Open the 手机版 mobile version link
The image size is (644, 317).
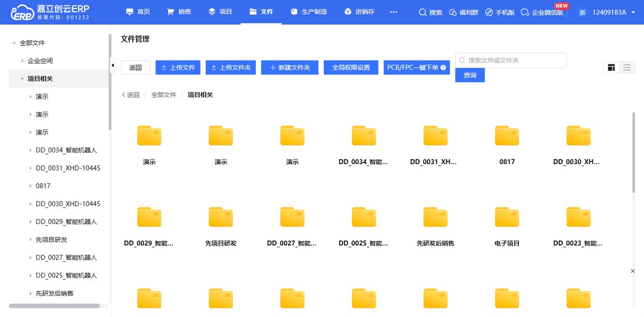coord(500,12)
